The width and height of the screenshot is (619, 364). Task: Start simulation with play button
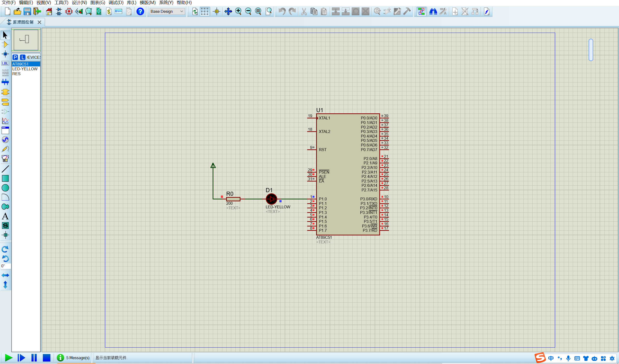pos(9,358)
